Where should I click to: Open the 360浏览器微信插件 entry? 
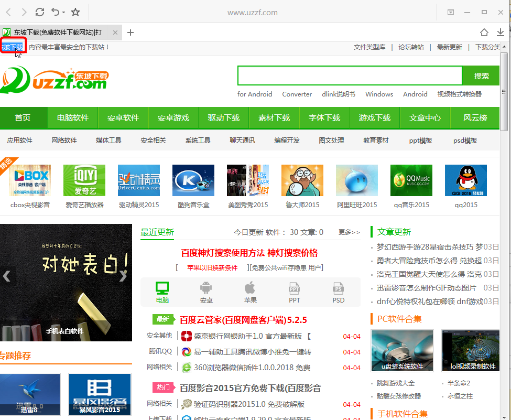pos(252,368)
